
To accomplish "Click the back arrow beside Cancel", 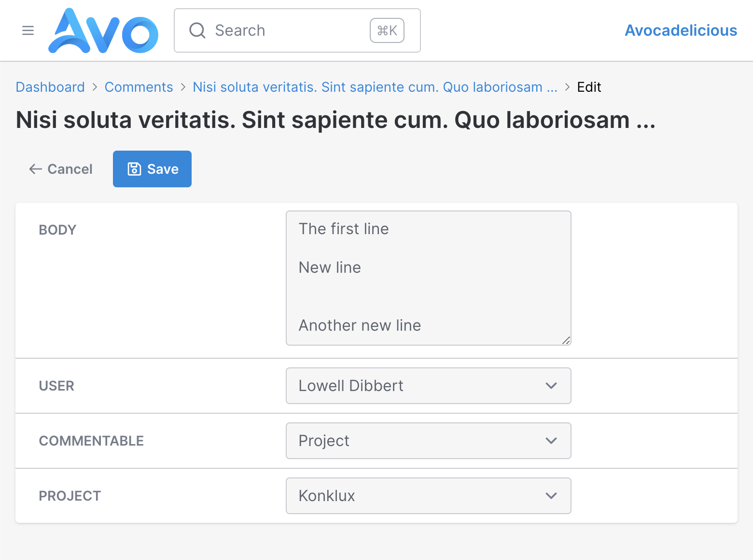I will point(35,169).
